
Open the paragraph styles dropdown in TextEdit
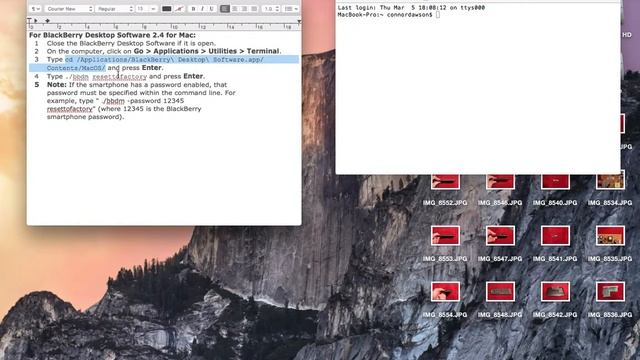[36, 9]
